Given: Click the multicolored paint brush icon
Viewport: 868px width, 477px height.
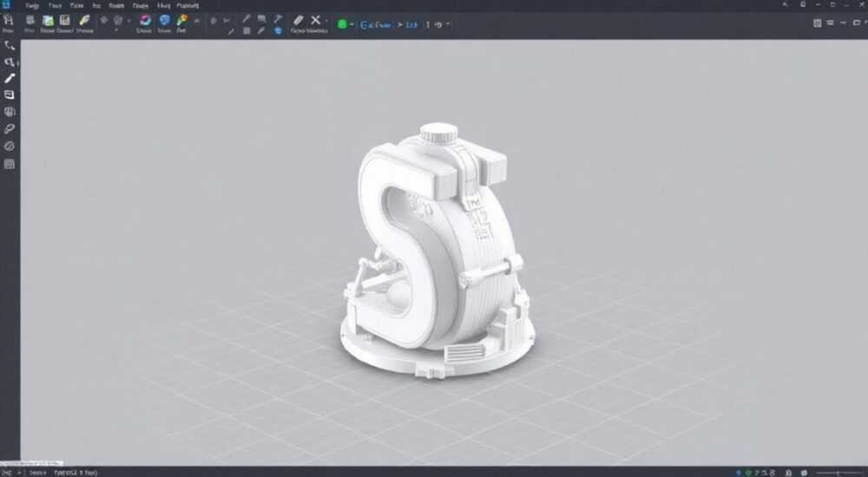Looking at the screenshot, I should [181, 21].
